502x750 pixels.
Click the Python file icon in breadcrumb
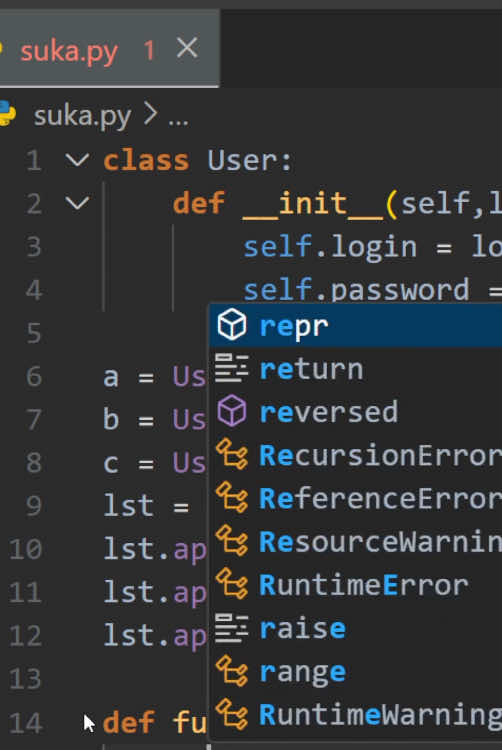tap(7, 113)
